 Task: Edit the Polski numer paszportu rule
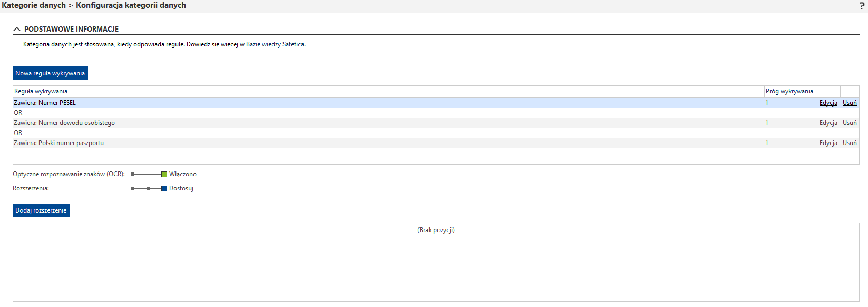point(828,143)
